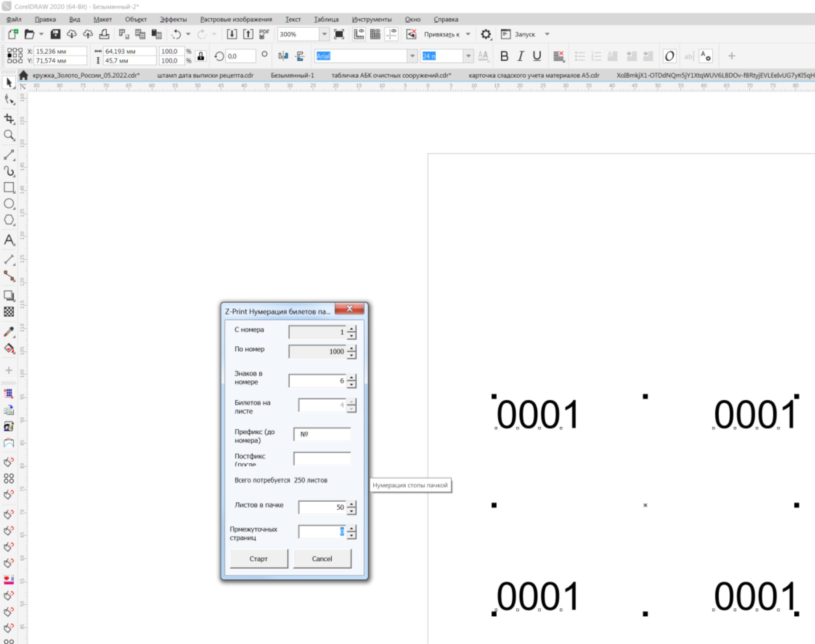Select the Polygon tool
The image size is (815, 644).
coord(9,220)
